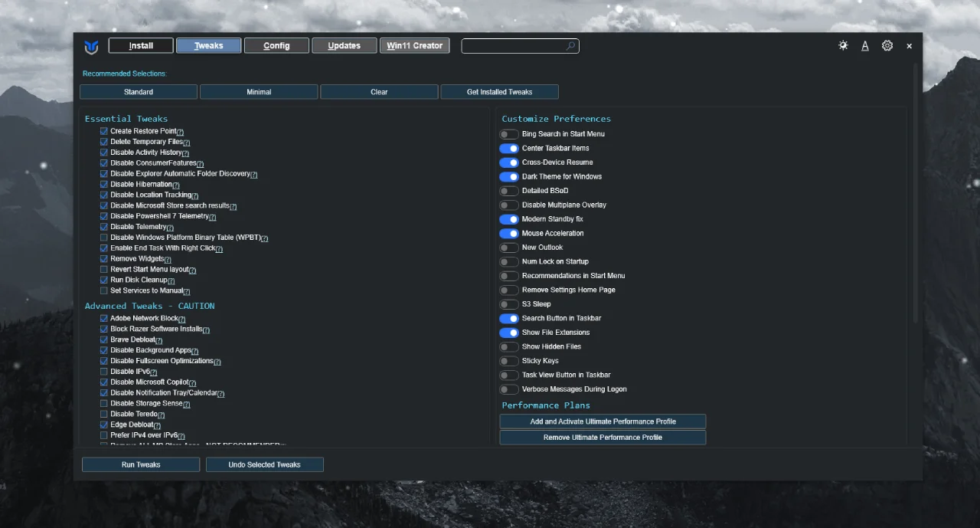980x528 pixels.
Task: Click the magnifier icon in the search bar
Action: [570, 46]
